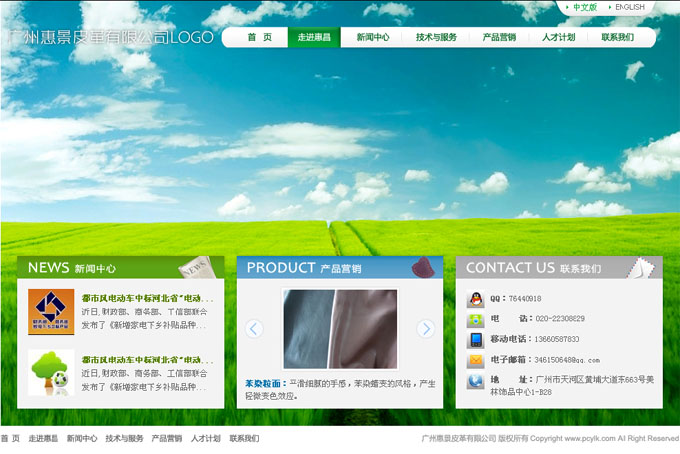Click the green telephone icon

(x=475, y=320)
